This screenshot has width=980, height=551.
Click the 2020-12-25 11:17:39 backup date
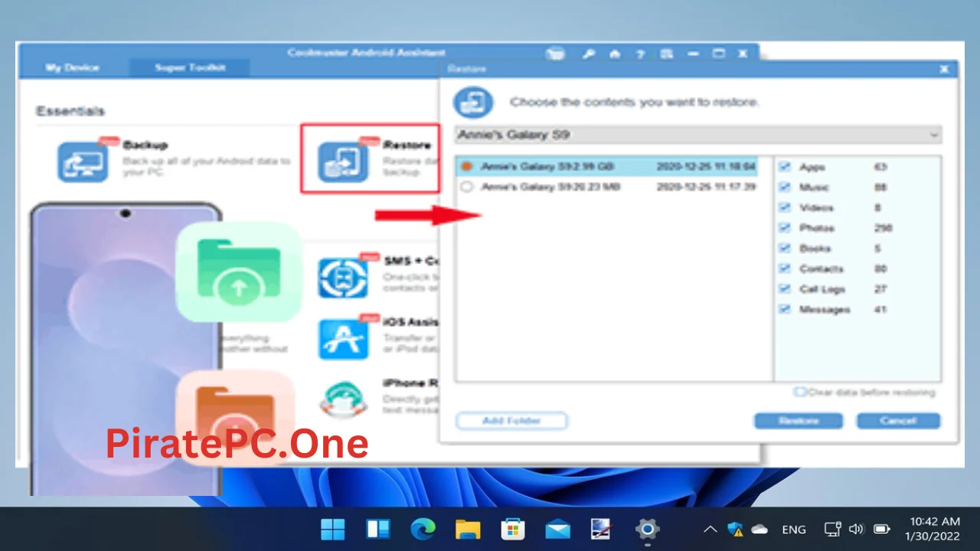(x=706, y=187)
